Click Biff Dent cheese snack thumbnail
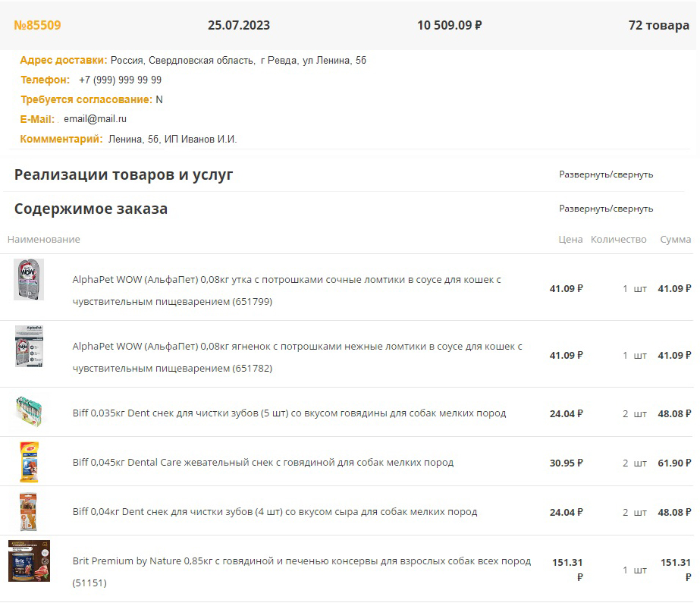This screenshot has height=603, width=700. tap(29, 511)
